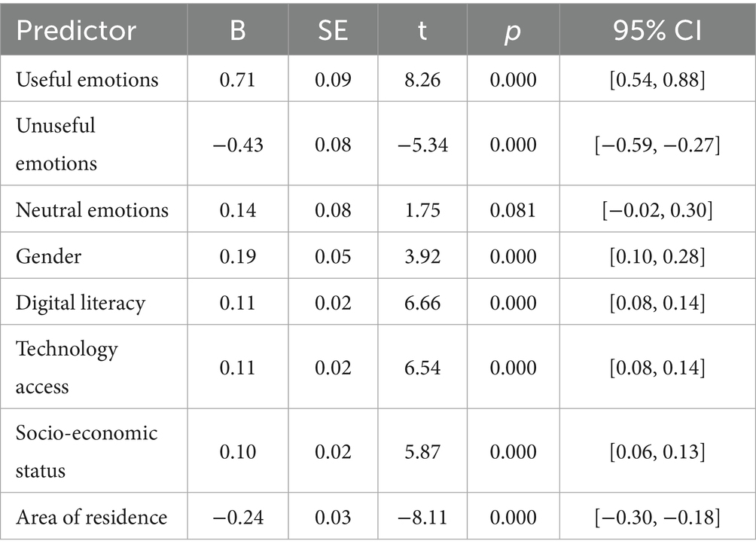Click the 8.26 t value cell
The image size is (756, 553).
[422, 78]
